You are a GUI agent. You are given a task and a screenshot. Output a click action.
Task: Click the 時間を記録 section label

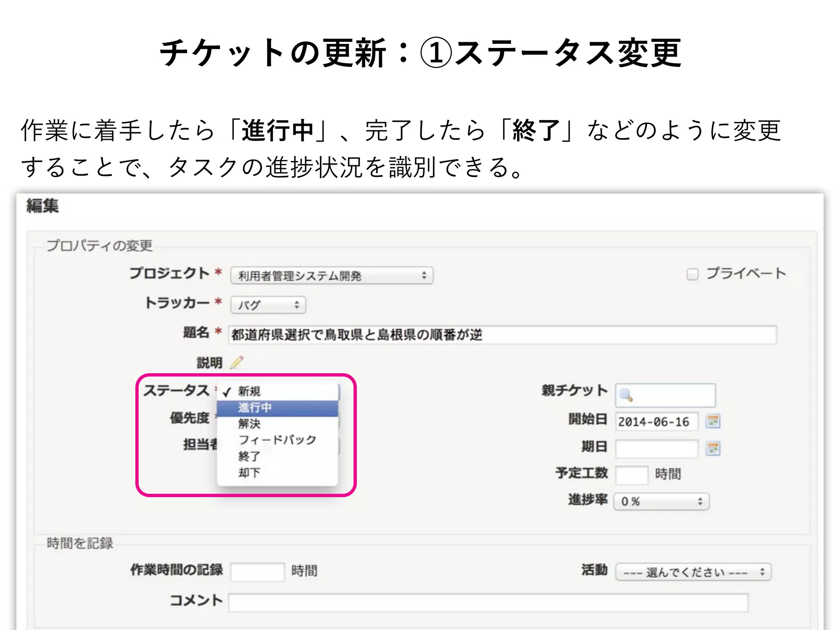coord(80,543)
